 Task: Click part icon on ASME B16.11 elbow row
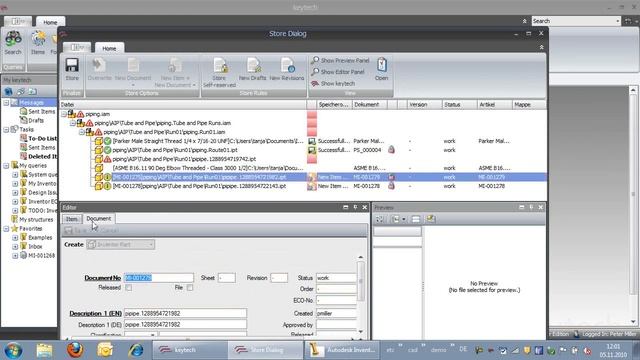tap(98, 168)
